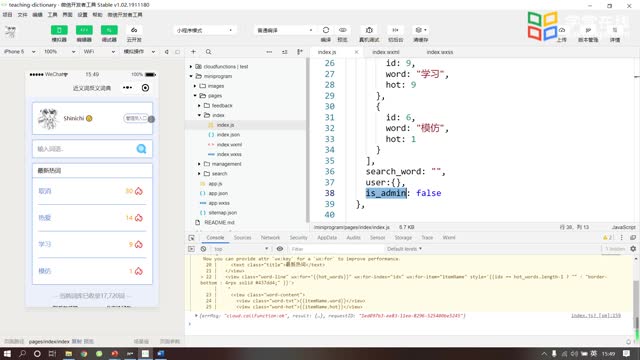The width and height of the screenshot is (640, 360).
Task: Collapse the pages folder
Action: coord(195,96)
